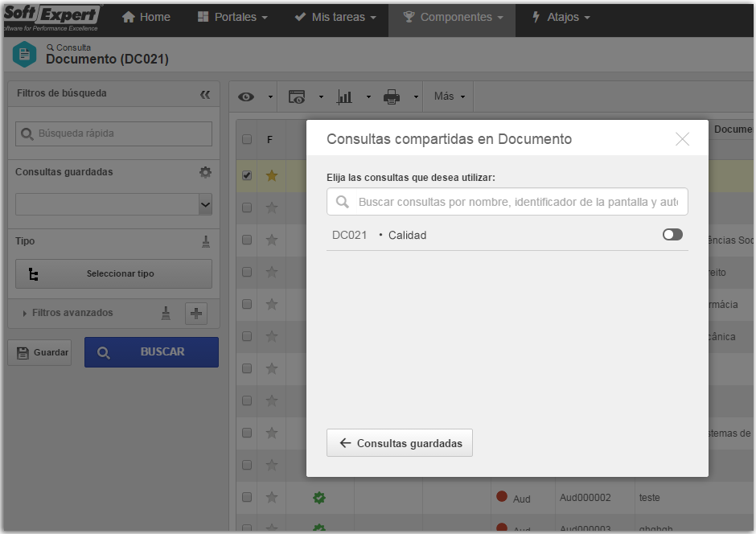Check the select-all header checkbox
756x534 pixels.
(x=247, y=139)
